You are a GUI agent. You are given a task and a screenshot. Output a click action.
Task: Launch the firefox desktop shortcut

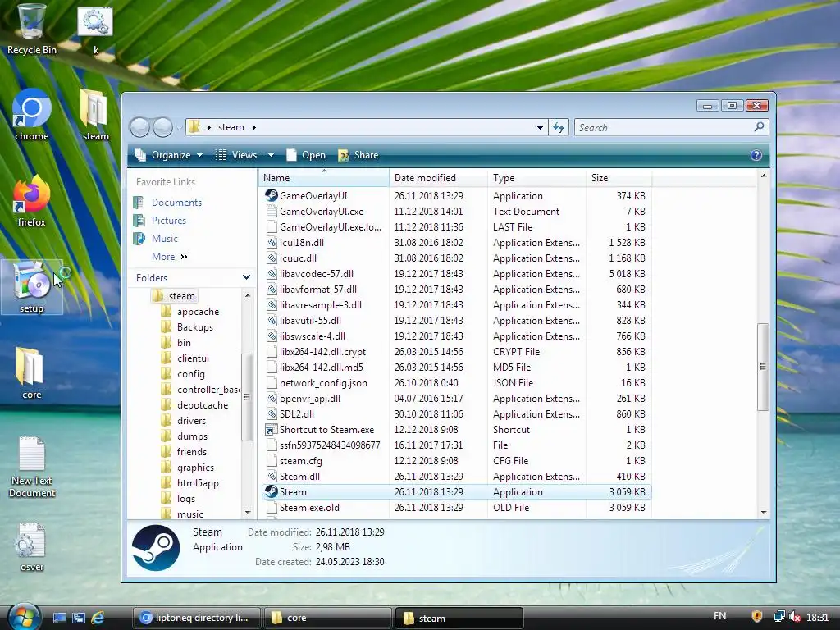click(31, 201)
